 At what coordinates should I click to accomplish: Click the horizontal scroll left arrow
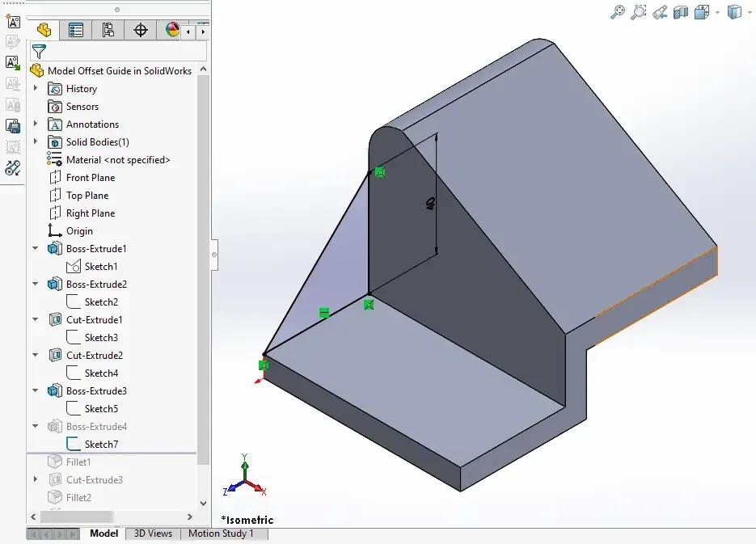pyautogui.click(x=33, y=517)
